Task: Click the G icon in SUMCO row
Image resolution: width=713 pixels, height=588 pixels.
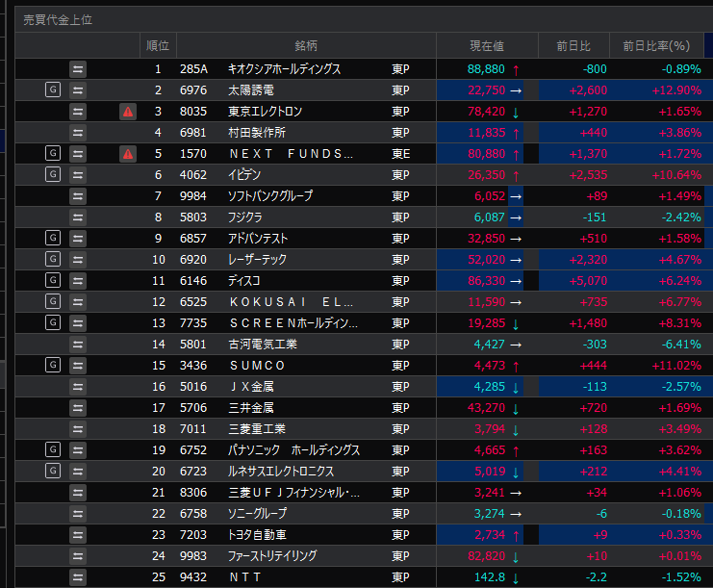Action: tap(53, 365)
